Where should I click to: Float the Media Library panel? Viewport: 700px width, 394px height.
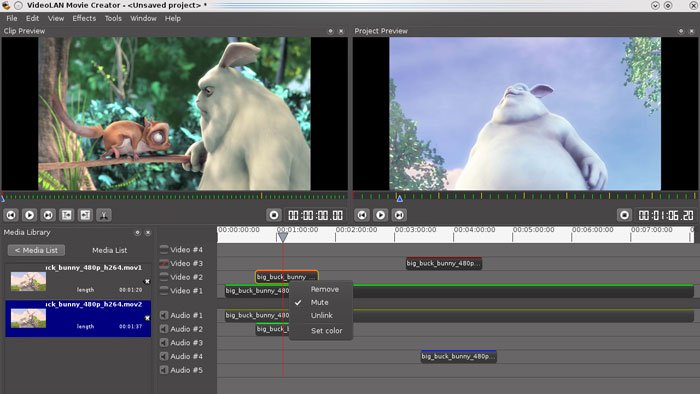(x=138, y=232)
